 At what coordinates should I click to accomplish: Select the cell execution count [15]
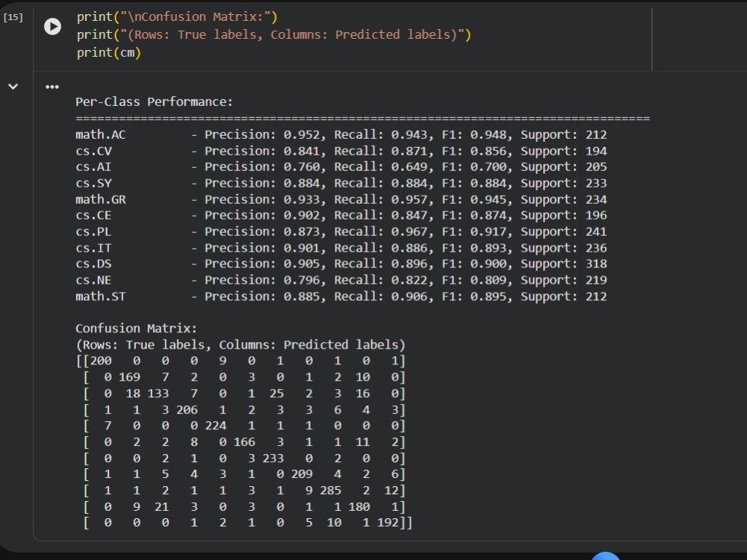[x=13, y=18]
